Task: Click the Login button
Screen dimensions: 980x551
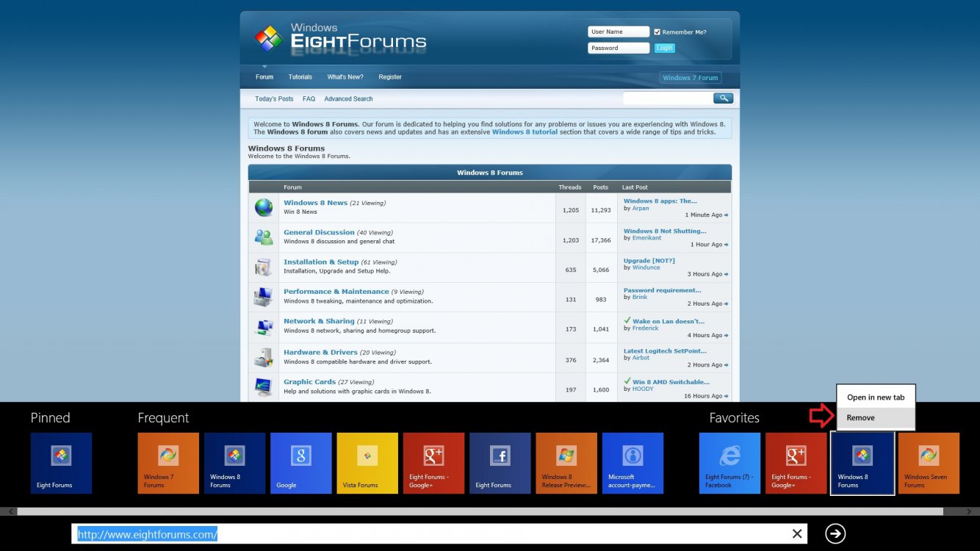Action: coord(664,48)
